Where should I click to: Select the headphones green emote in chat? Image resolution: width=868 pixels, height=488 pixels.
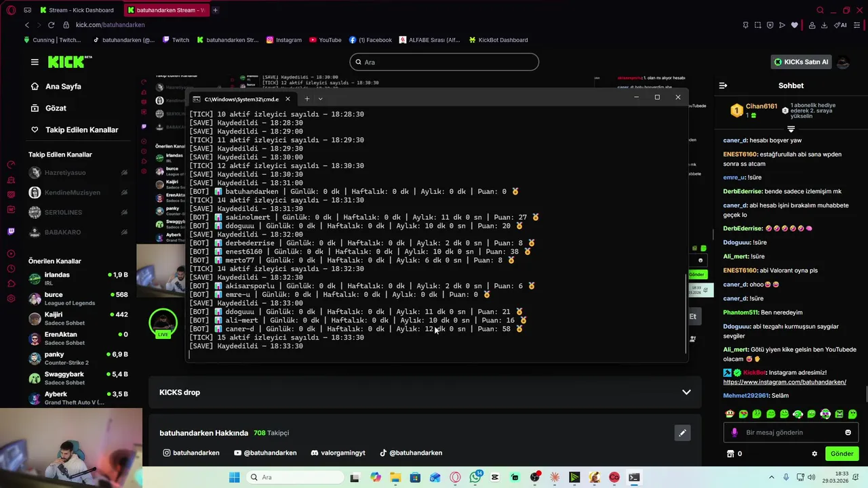tap(798, 414)
